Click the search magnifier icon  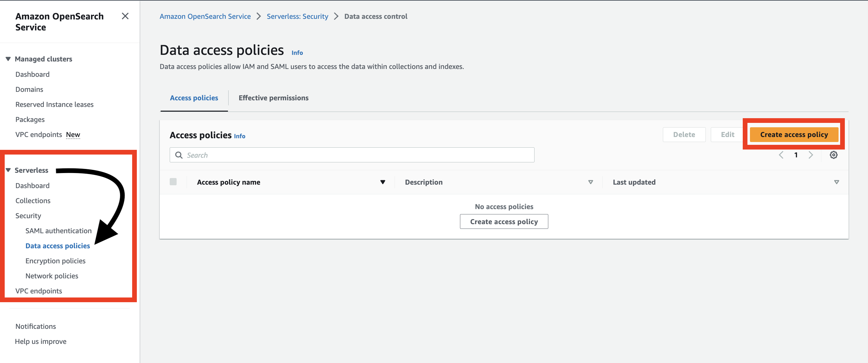point(179,155)
